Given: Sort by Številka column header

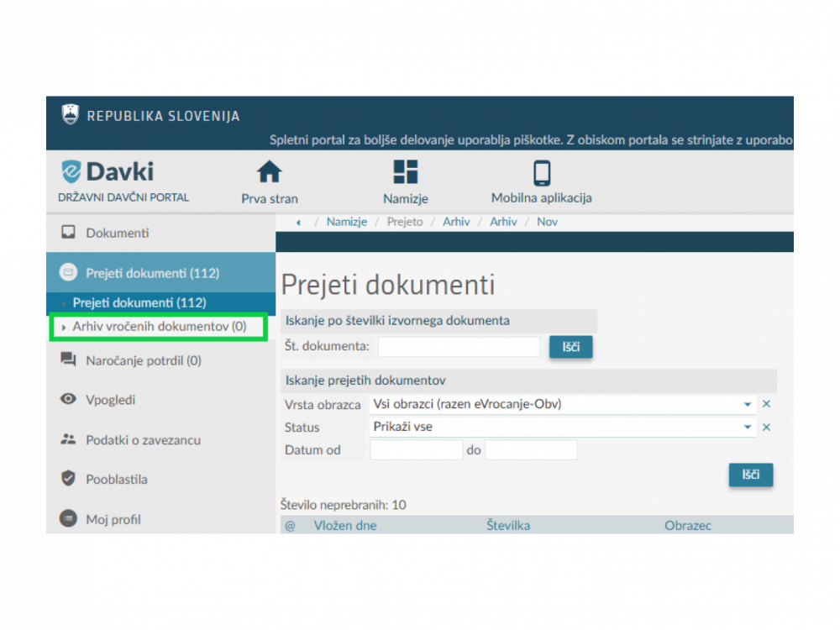Looking at the screenshot, I should [508, 526].
